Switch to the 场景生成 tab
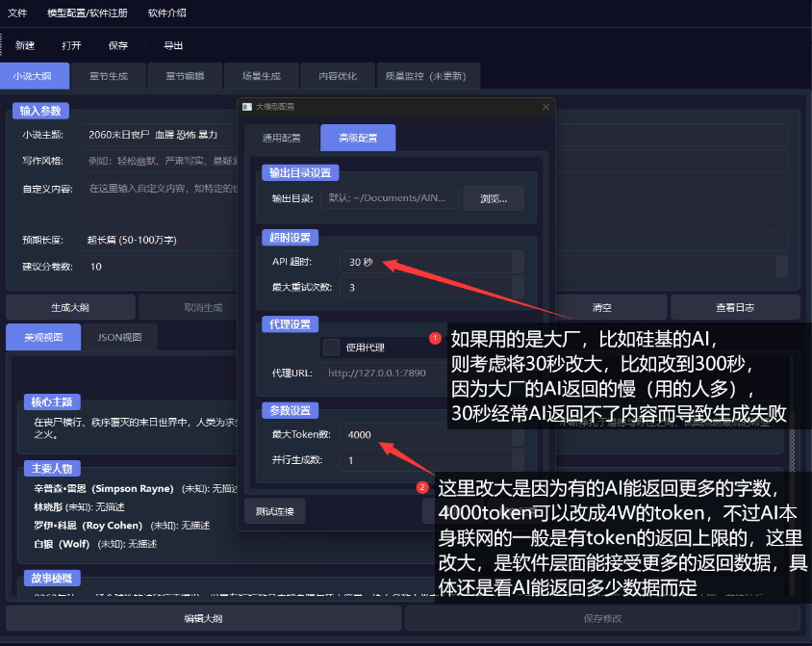The width and height of the screenshot is (812, 646). [262, 76]
